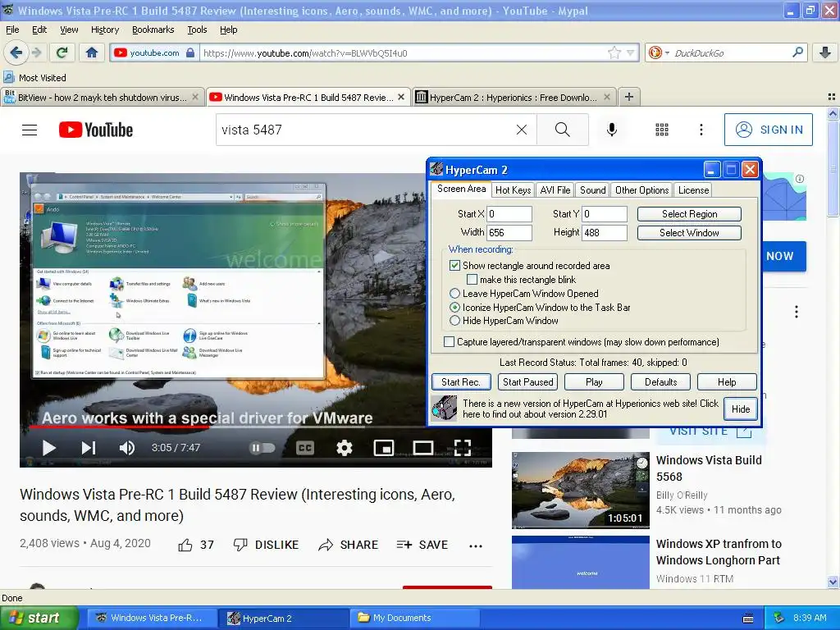Image resolution: width=840 pixels, height=630 pixels.
Task: Switch to HyperCam Other Options tab
Action: pos(641,189)
